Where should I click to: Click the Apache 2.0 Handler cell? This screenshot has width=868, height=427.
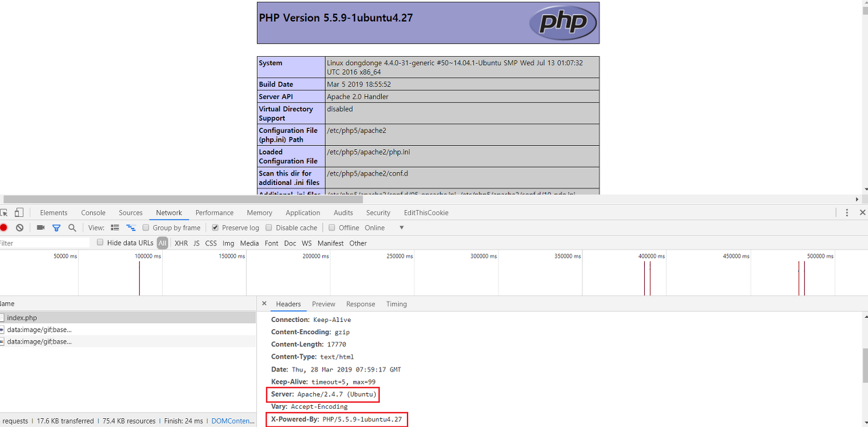coord(462,96)
